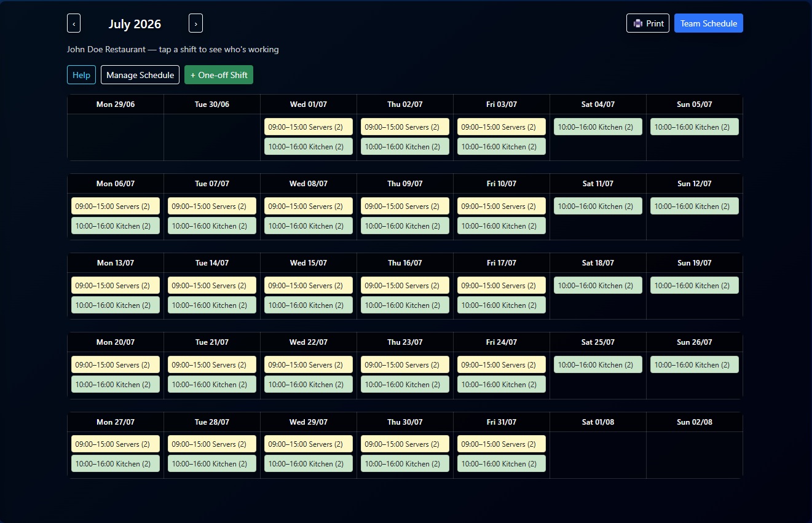Open Sun 26/07 Kitchen shift
Viewport: 812px width, 523px height.
coord(695,364)
